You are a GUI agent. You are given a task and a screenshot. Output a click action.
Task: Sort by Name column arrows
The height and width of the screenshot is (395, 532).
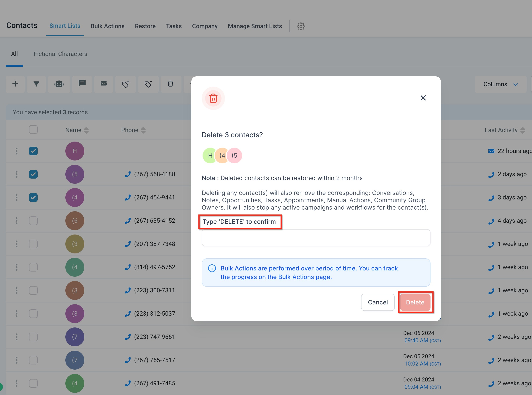(86, 130)
